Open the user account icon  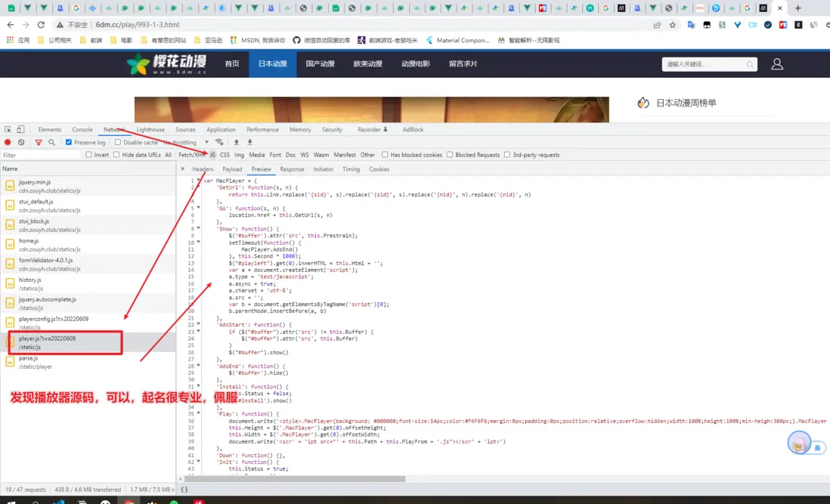tap(777, 64)
